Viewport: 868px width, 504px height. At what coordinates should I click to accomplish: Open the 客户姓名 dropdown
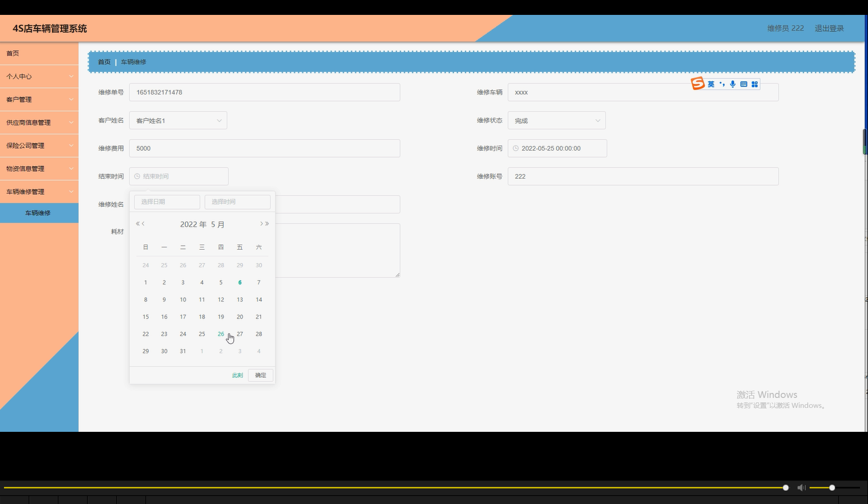pos(178,120)
